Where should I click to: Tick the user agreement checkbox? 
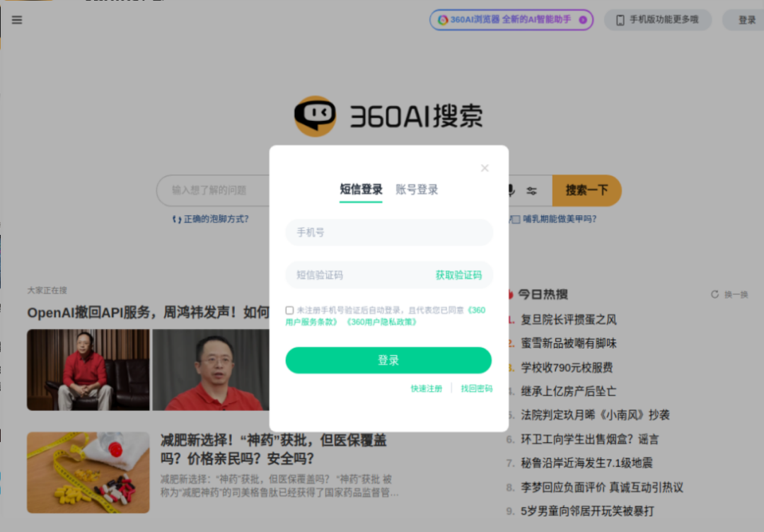(289, 311)
